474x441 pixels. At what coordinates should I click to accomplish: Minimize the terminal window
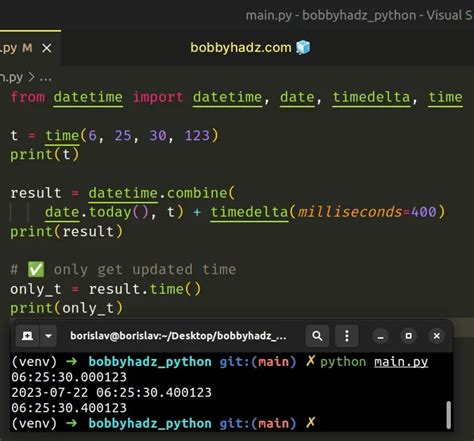pyautogui.click(x=380, y=336)
